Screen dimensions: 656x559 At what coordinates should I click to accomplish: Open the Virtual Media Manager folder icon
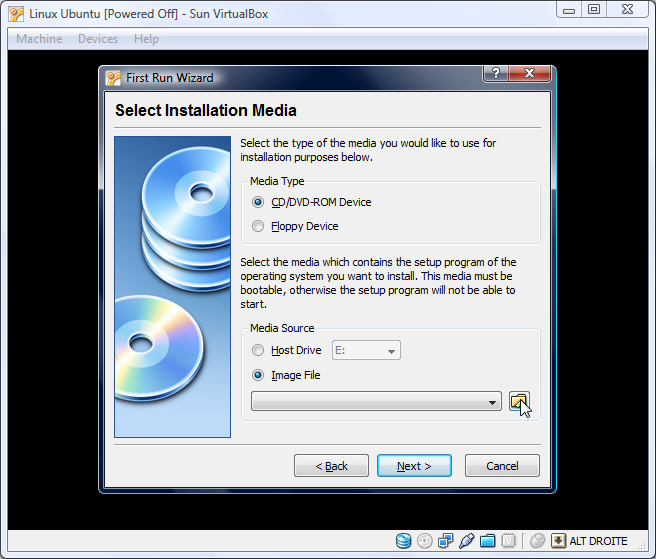click(x=519, y=402)
